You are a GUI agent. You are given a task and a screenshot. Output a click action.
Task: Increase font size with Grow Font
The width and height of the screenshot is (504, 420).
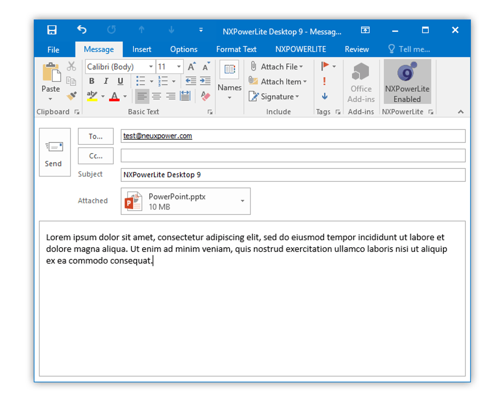192,67
